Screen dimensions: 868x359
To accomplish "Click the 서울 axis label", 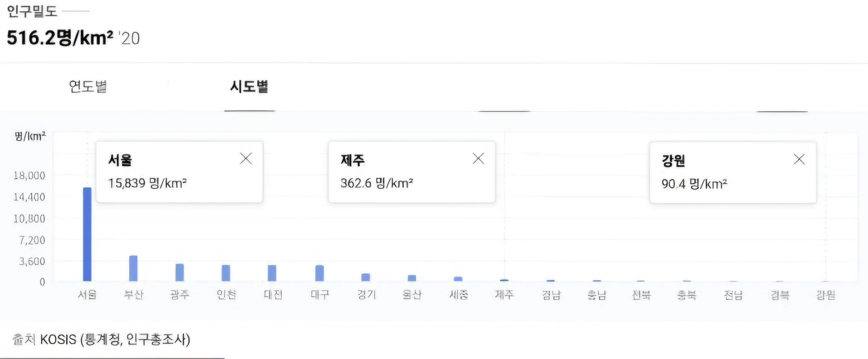I will click(87, 295).
